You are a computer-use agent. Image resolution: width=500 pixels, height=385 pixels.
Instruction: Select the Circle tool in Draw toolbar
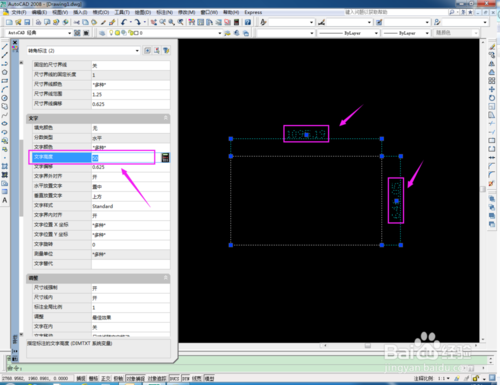[5, 98]
